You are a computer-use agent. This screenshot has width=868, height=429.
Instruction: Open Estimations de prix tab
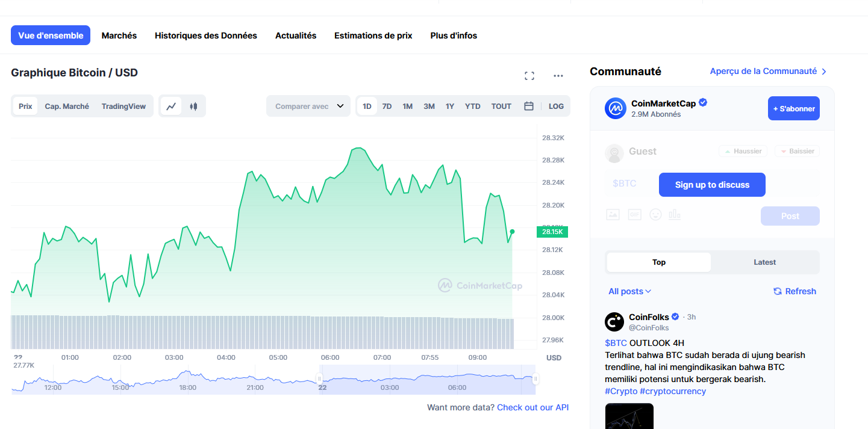pyautogui.click(x=373, y=35)
